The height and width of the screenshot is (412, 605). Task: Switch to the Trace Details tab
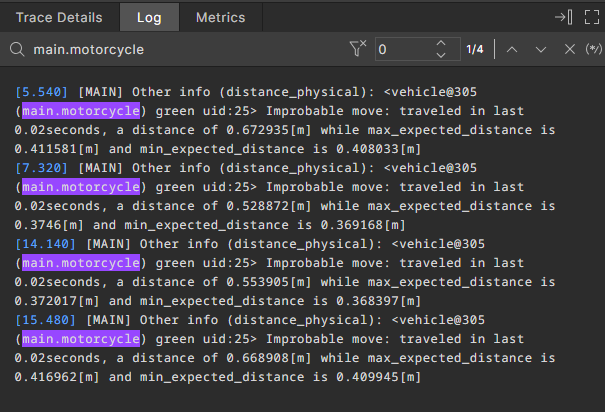58,17
